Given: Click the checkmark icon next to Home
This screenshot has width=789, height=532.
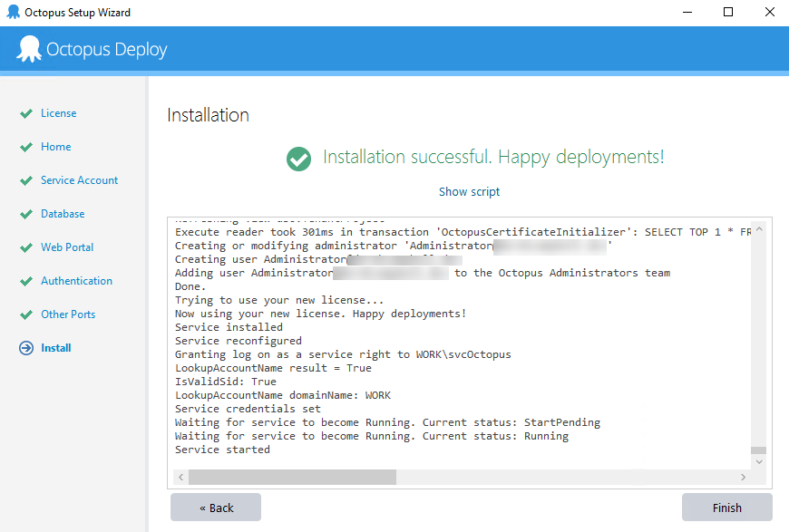Looking at the screenshot, I should click(26, 147).
